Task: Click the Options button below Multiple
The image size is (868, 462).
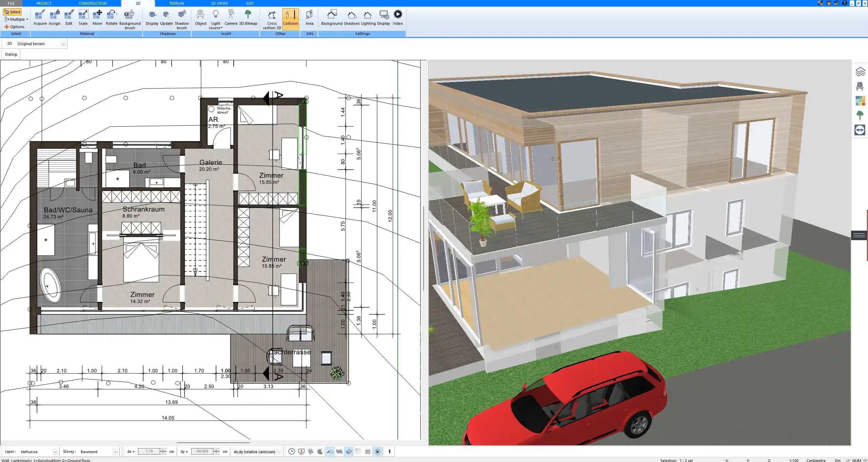Action: [x=15, y=26]
